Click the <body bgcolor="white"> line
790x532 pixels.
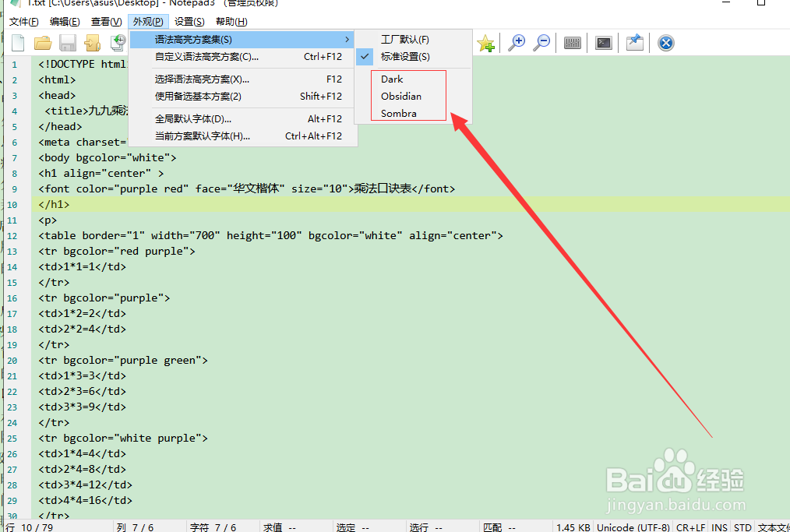point(108,157)
